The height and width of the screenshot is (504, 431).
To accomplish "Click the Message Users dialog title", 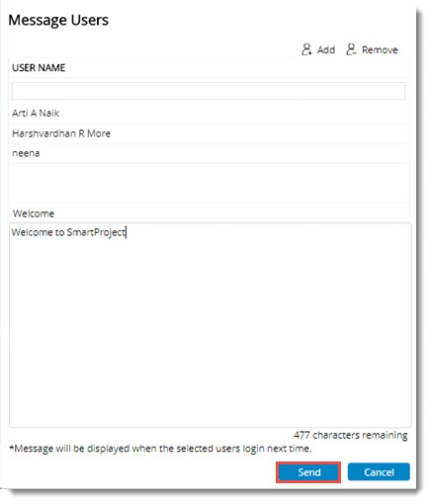I will click(58, 20).
